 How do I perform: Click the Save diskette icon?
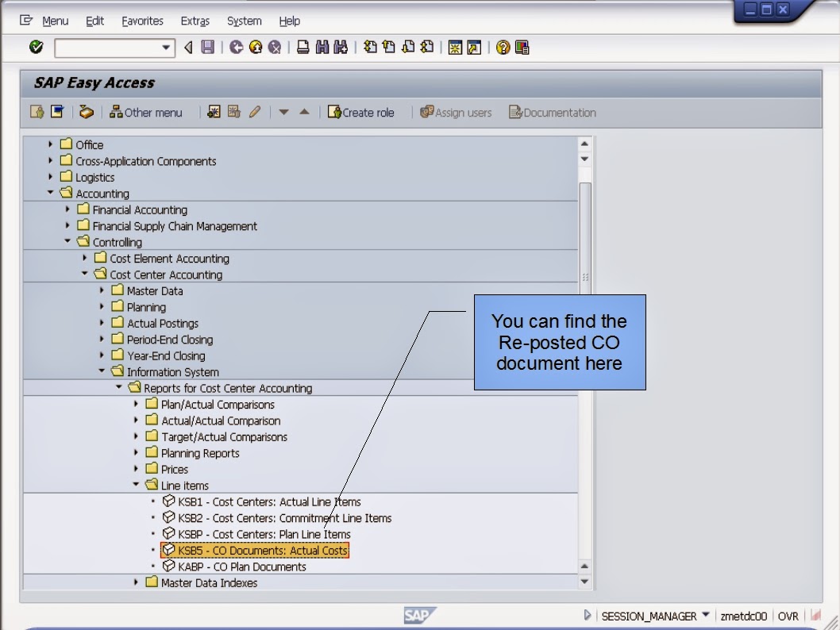tap(208, 47)
